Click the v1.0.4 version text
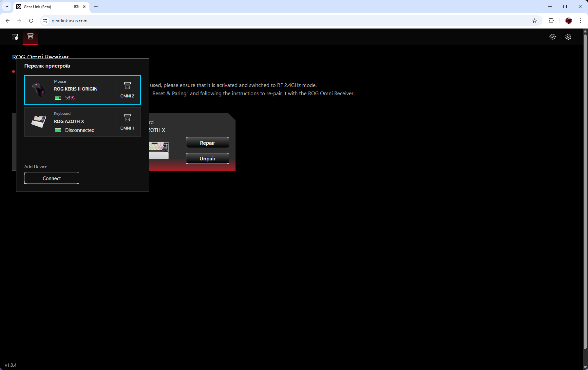Screen dimensions: 588x370 [x=11, y=365]
